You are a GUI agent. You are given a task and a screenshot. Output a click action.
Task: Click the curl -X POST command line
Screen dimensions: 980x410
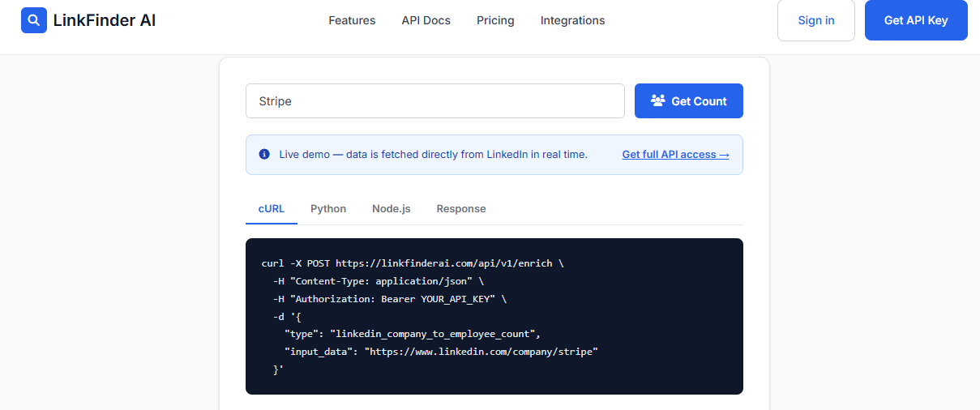[x=413, y=263]
